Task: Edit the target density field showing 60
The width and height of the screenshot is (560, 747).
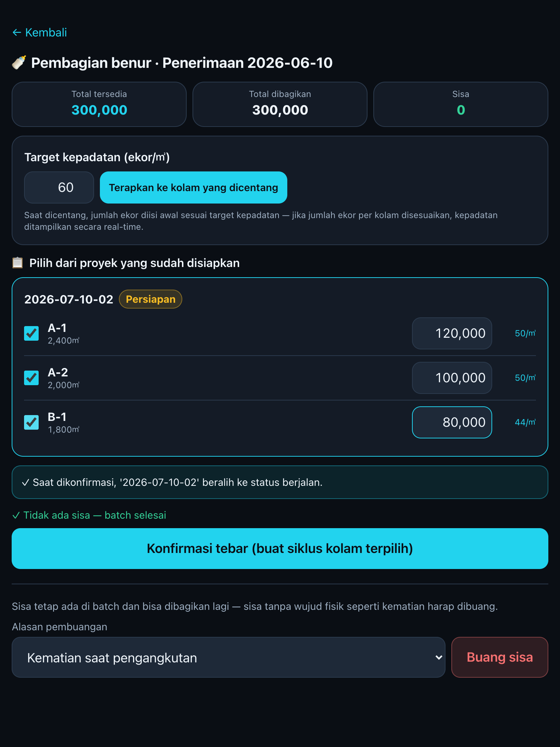Action: 59,187
